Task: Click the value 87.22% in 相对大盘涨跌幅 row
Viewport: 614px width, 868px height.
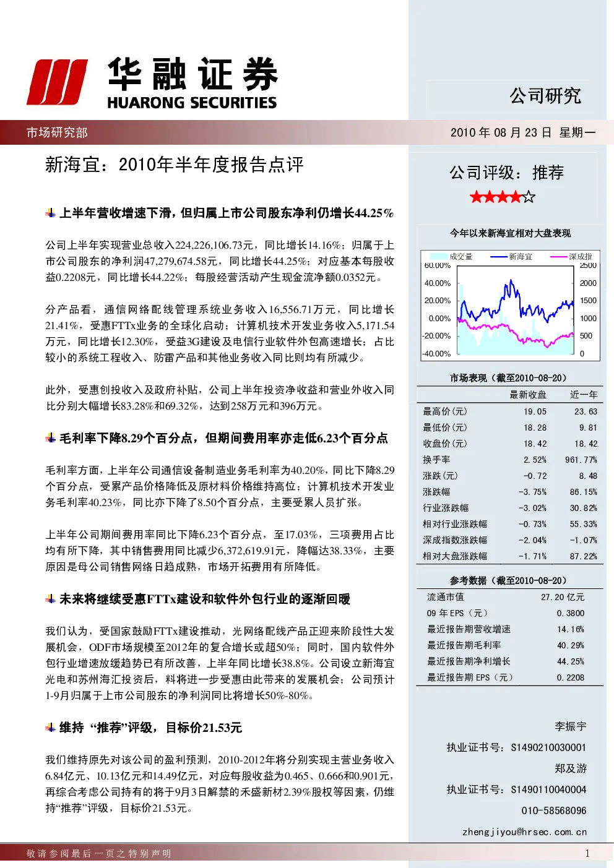Action: tap(584, 556)
